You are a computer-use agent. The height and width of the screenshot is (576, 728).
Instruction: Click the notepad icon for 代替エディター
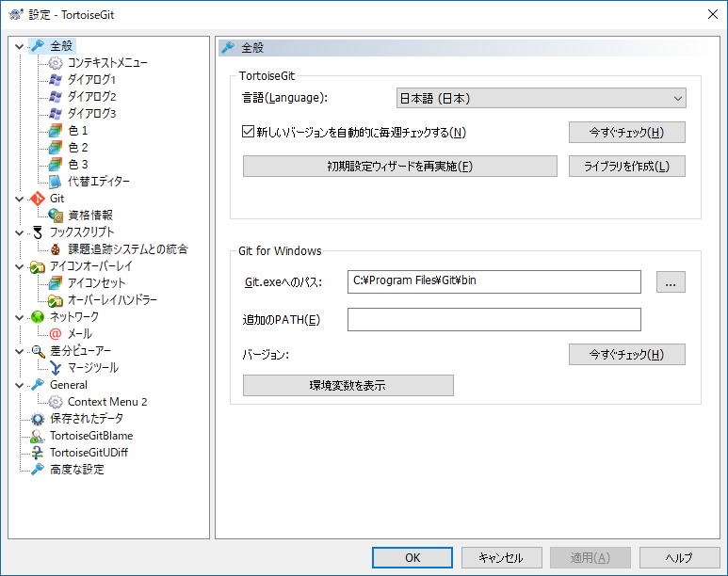pos(56,182)
